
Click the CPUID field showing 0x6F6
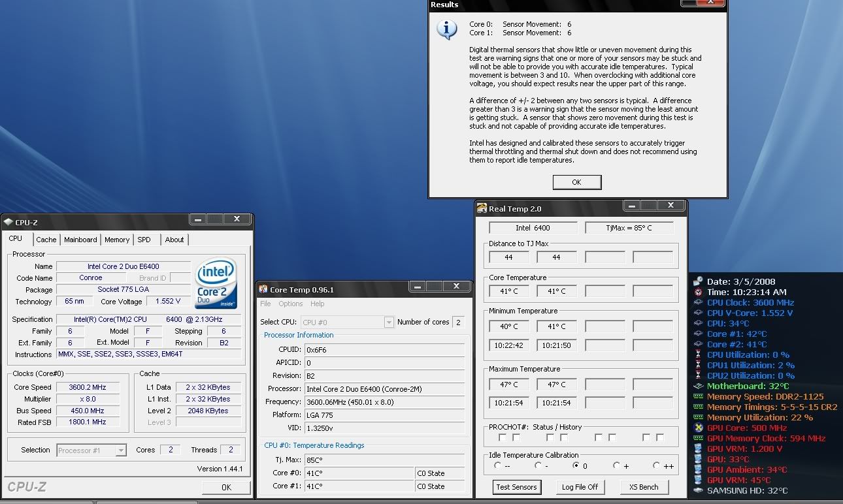pos(384,350)
